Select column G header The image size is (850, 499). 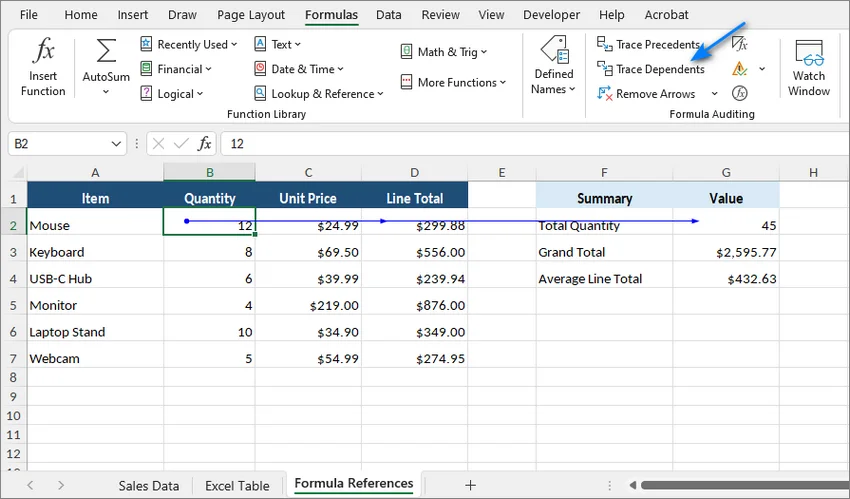pos(726,173)
